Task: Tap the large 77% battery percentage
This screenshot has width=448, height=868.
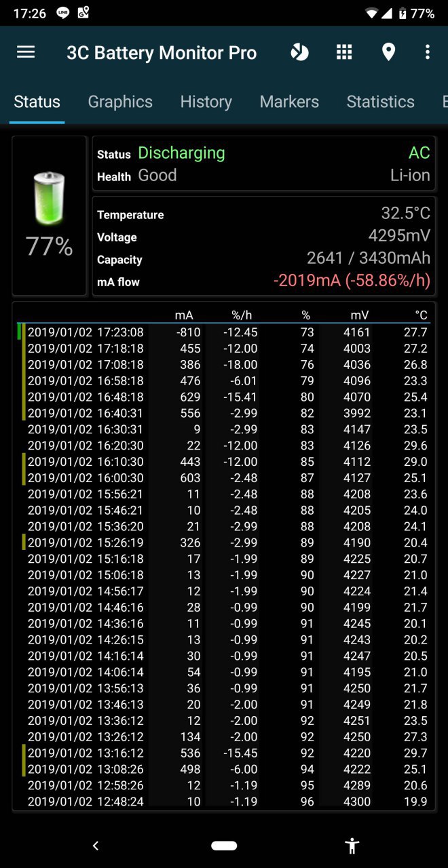Action: pos(49,246)
